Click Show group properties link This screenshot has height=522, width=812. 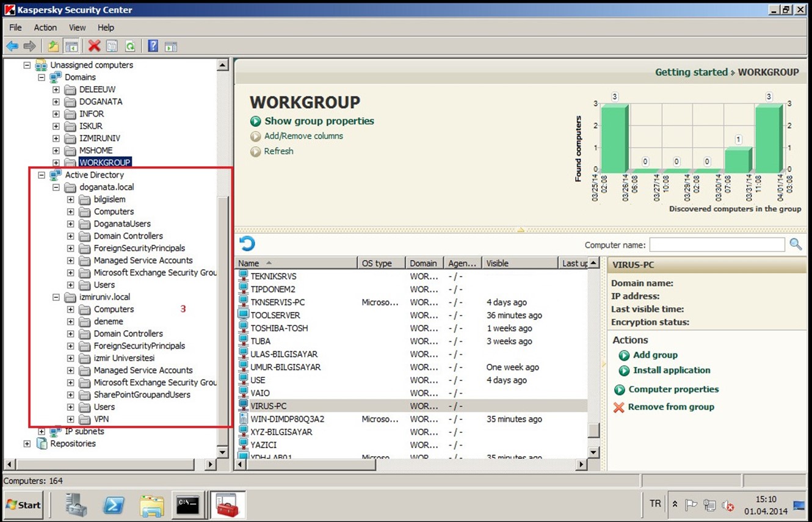point(319,121)
